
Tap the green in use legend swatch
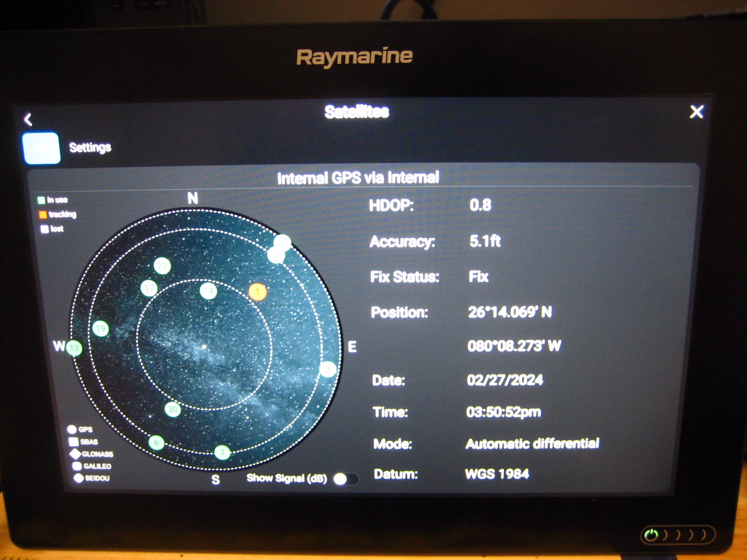click(x=41, y=200)
